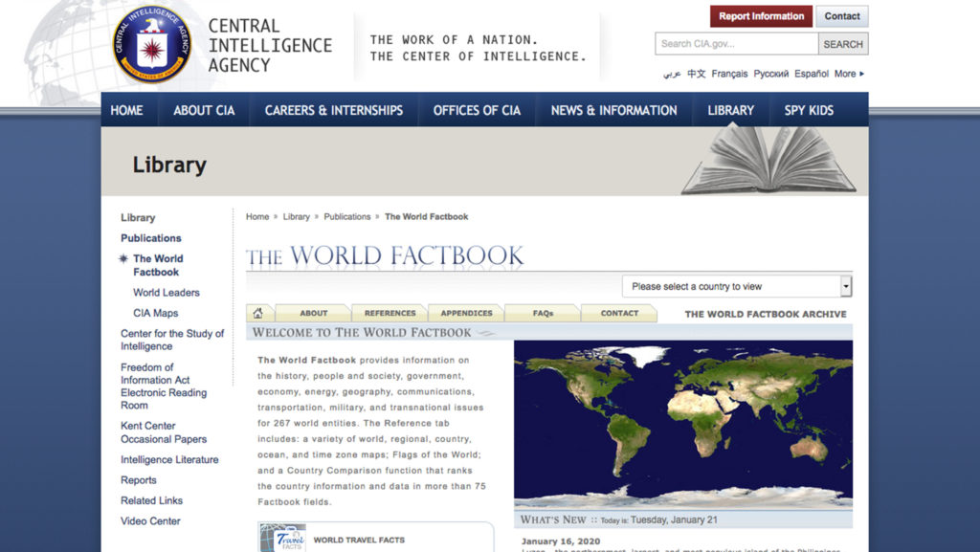Switch to the FAQs tab
980x552 pixels.
543,313
